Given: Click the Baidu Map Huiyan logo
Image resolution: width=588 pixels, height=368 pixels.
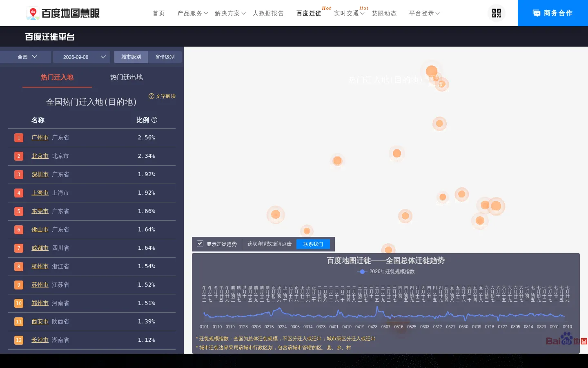Looking at the screenshot, I should [x=63, y=13].
